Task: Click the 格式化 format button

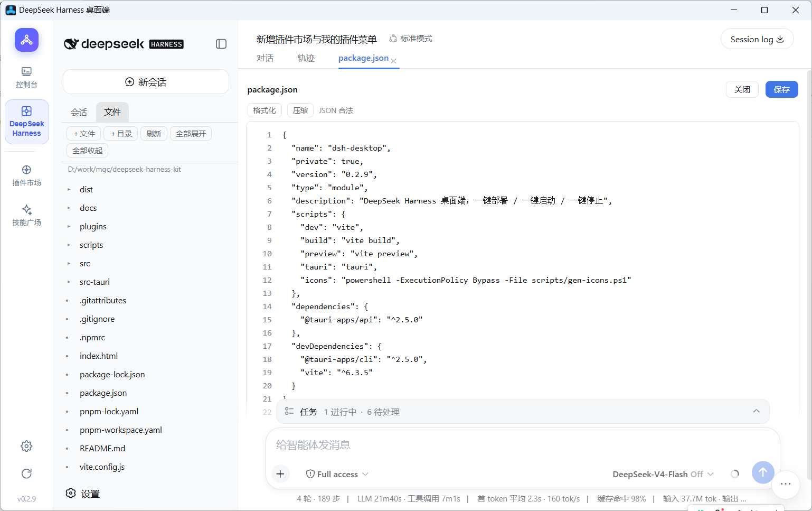Action: point(265,110)
